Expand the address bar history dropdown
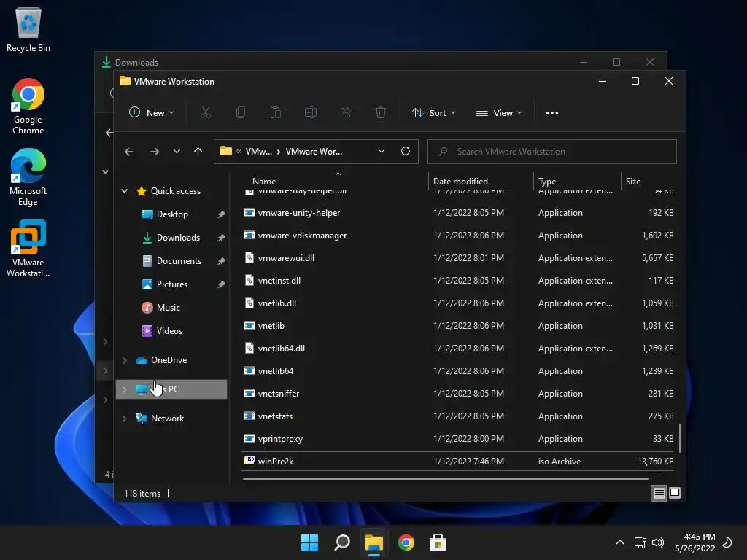The width and height of the screenshot is (747, 560). (x=381, y=152)
